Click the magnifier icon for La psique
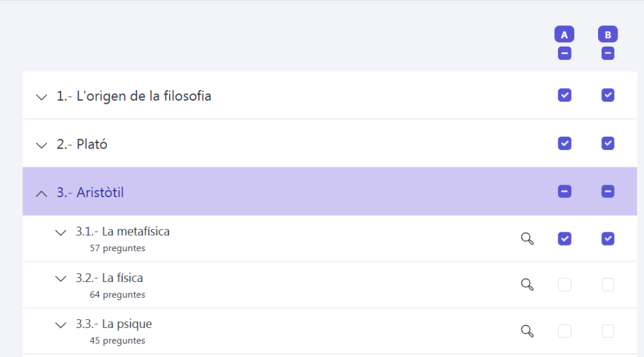Viewport: 644px width, 357px height. tap(527, 331)
